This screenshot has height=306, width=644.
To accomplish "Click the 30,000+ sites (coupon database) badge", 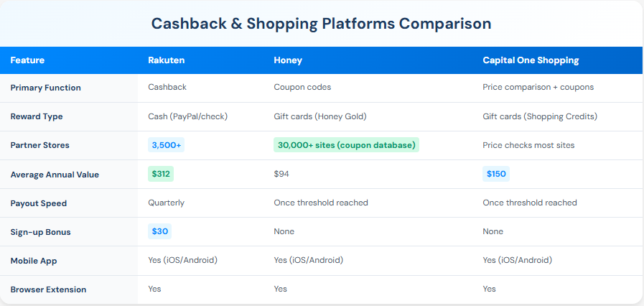I will [346, 145].
